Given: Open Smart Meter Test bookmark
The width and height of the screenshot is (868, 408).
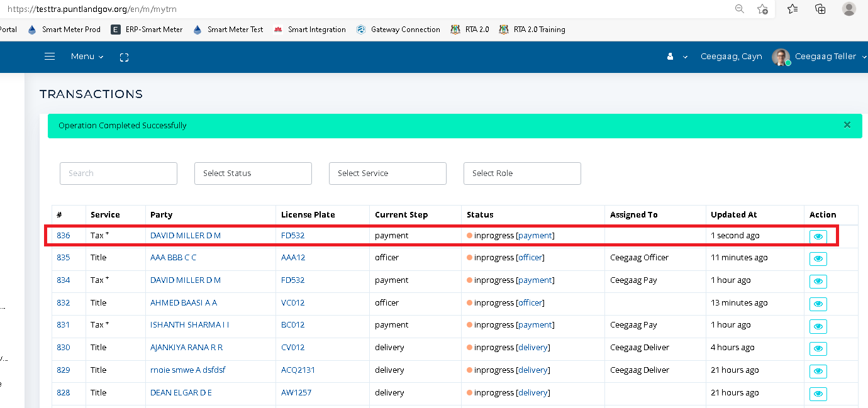Looking at the screenshot, I should [x=228, y=30].
